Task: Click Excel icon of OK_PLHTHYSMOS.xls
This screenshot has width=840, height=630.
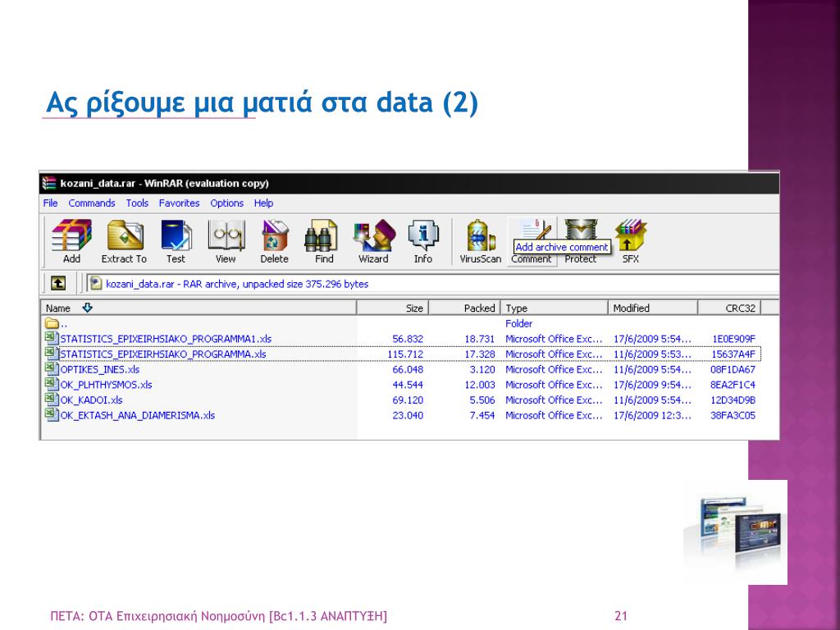Action: point(52,384)
